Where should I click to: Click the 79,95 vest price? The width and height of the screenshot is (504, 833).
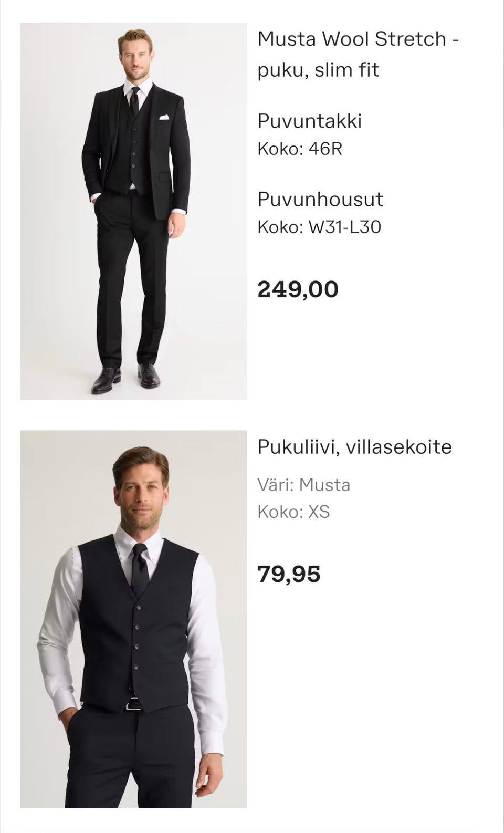point(289,574)
